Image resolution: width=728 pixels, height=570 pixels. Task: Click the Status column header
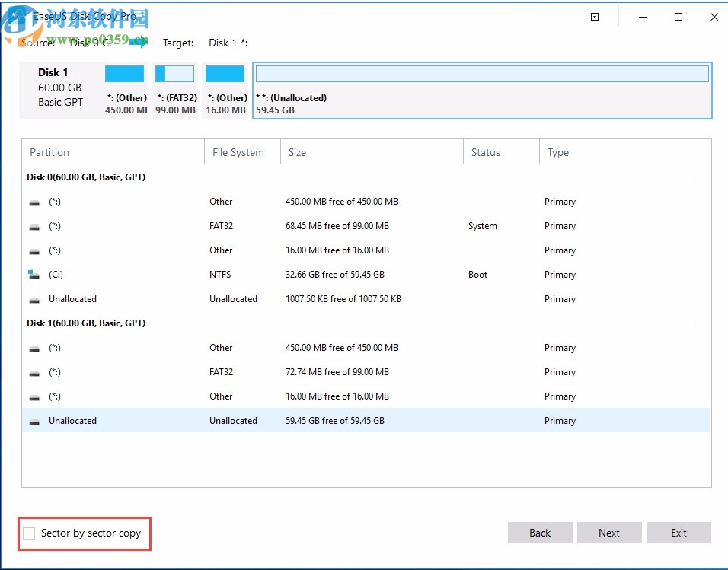(485, 152)
